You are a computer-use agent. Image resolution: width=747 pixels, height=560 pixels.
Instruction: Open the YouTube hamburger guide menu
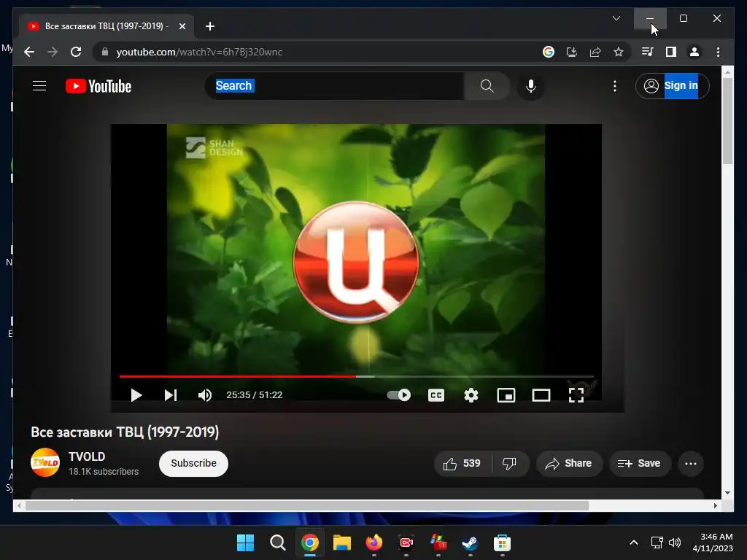(x=39, y=86)
